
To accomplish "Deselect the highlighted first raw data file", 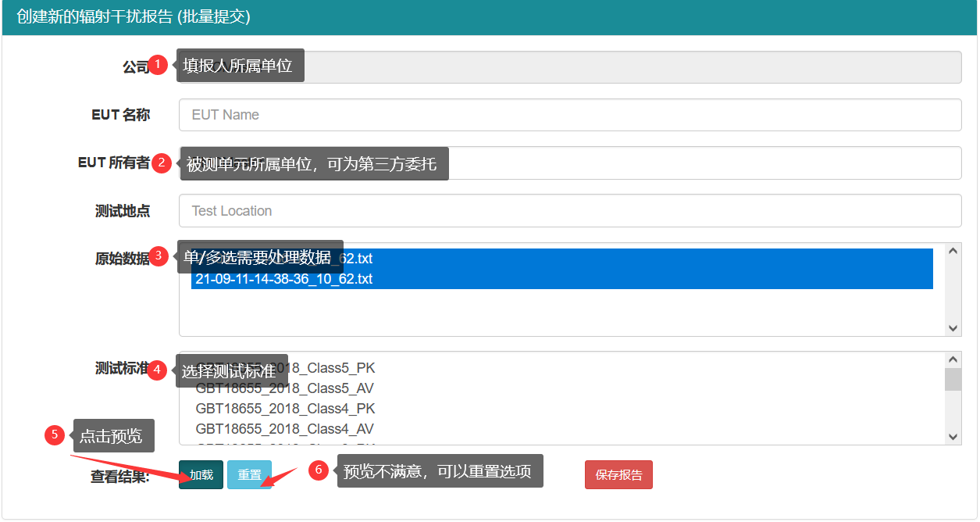I will (547, 258).
